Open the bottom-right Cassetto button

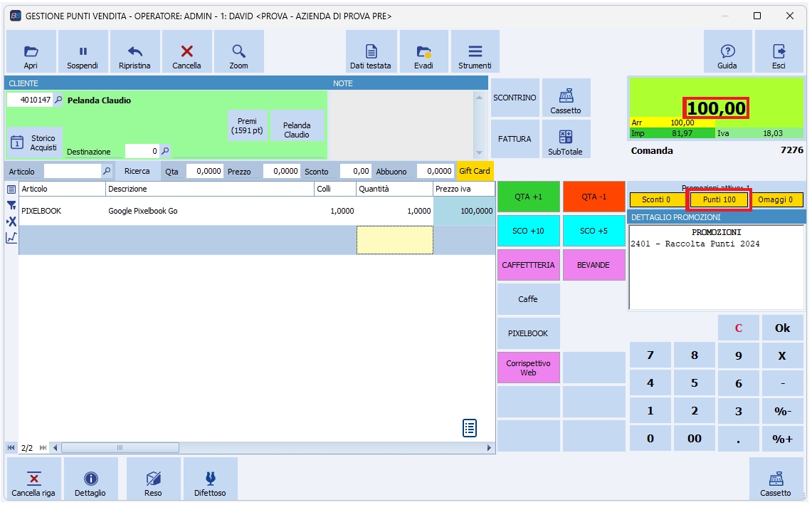coord(776,479)
